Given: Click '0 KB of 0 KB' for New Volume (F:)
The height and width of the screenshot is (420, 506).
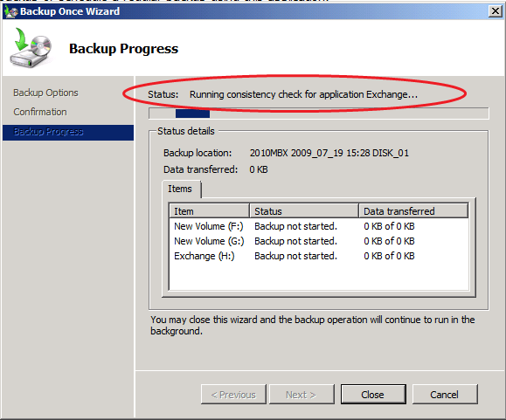Looking at the screenshot, I should pos(389,226).
